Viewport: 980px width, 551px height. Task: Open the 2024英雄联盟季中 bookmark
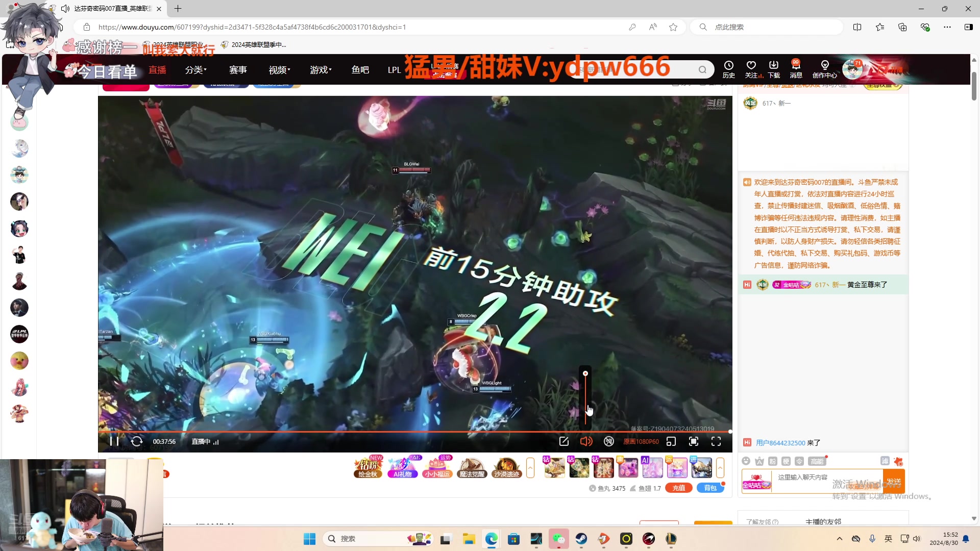tap(253, 45)
